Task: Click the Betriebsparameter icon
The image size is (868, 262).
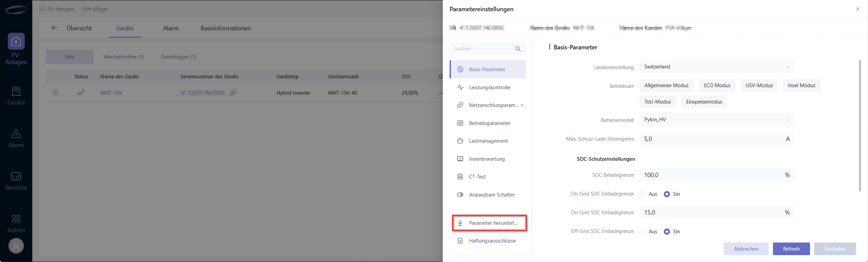Action: point(460,123)
